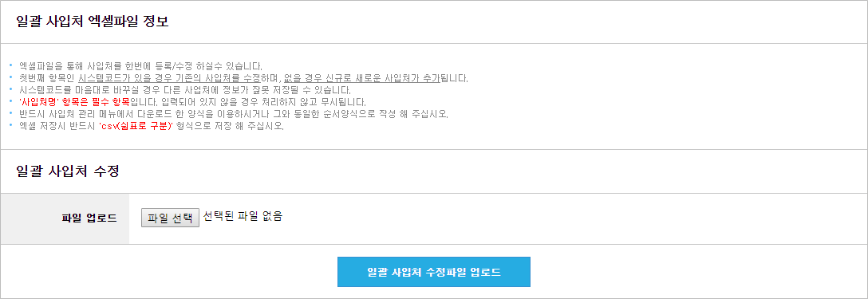Click bullet dot before 시스템코드를 마음대로 line
Screen dimensions: 868x299
click(11, 89)
